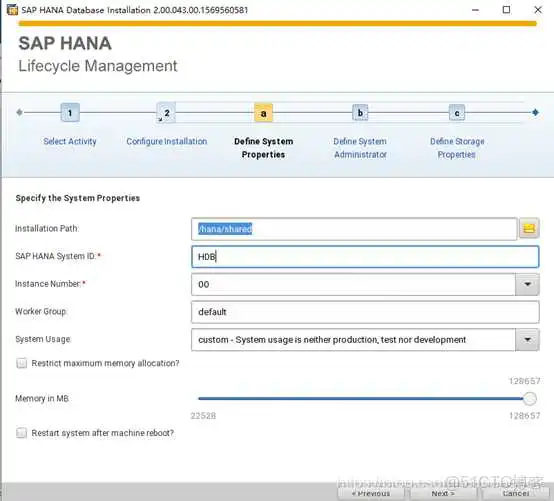
Task: Enable Restrict maximum memory allocation checkbox
Action: (x=22, y=363)
